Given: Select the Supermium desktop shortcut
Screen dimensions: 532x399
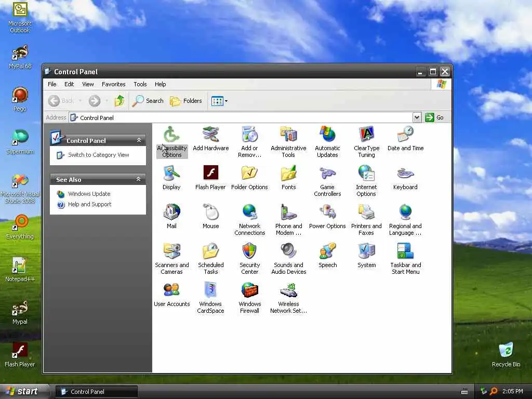Looking at the screenshot, I should tap(20, 142).
